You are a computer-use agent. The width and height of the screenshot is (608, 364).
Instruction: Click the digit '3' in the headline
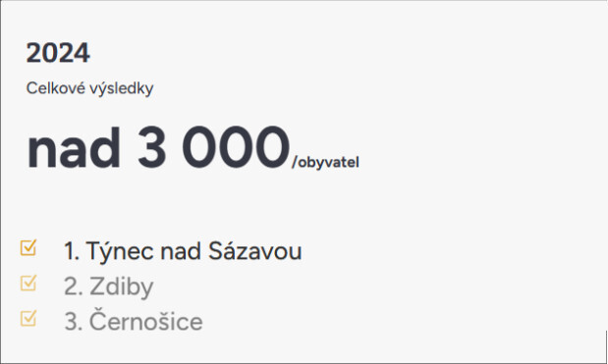click(x=152, y=147)
